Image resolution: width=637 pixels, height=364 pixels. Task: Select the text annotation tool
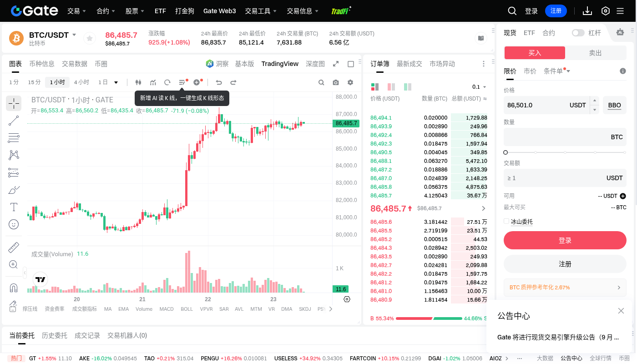click(x=14, y=207)
